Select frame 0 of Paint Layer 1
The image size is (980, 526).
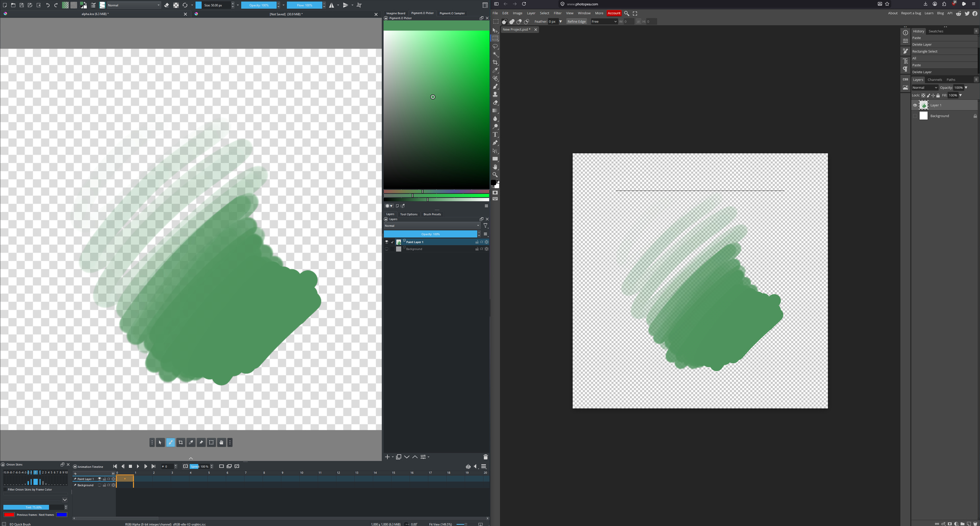(x=125, y=479)
